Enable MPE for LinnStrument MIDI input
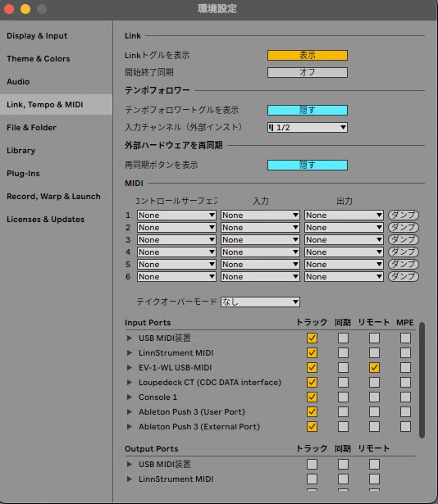Screen dimensions: 438x504 coord(405,353)
